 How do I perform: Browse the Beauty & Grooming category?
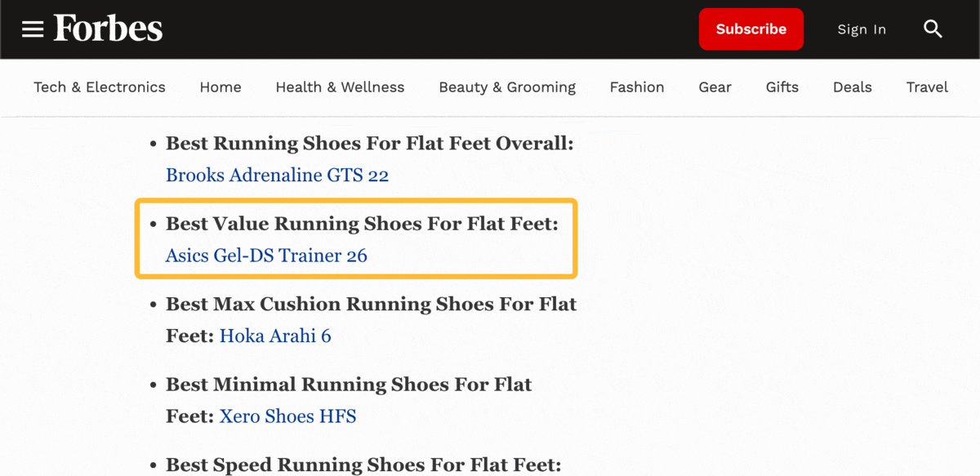point(507,87)
